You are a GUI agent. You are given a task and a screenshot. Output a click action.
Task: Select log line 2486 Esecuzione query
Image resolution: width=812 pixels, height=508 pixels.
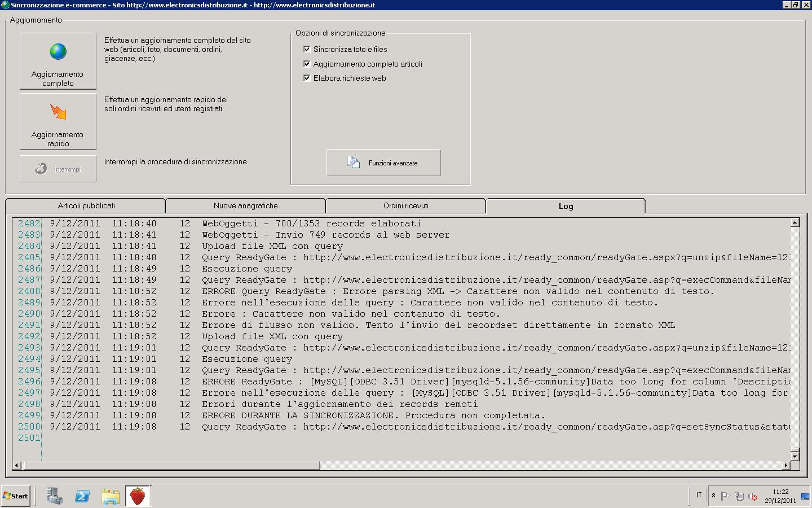point(247,269)
